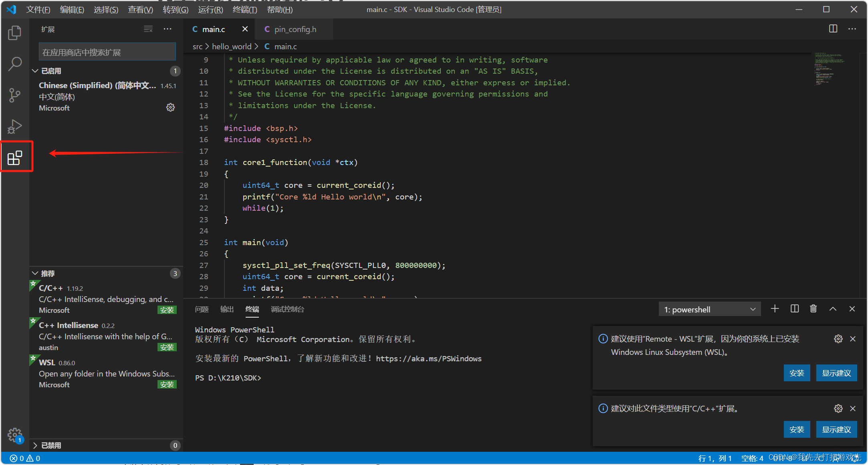Switch to pin_config.h tab
868x465 pixels.
point(295,29)
